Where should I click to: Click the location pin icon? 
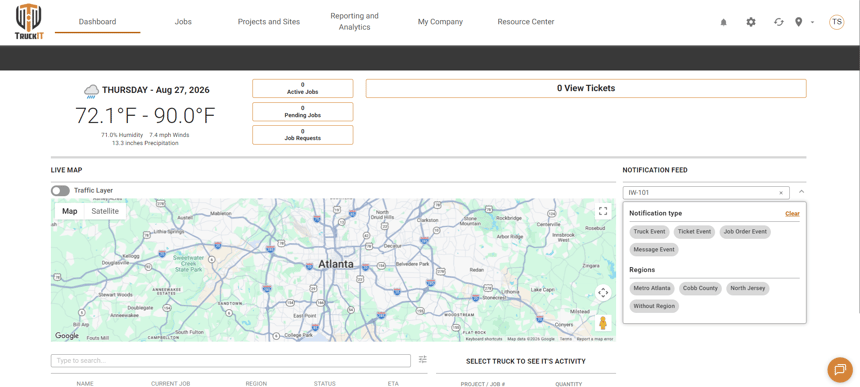(x=799, y=22)
